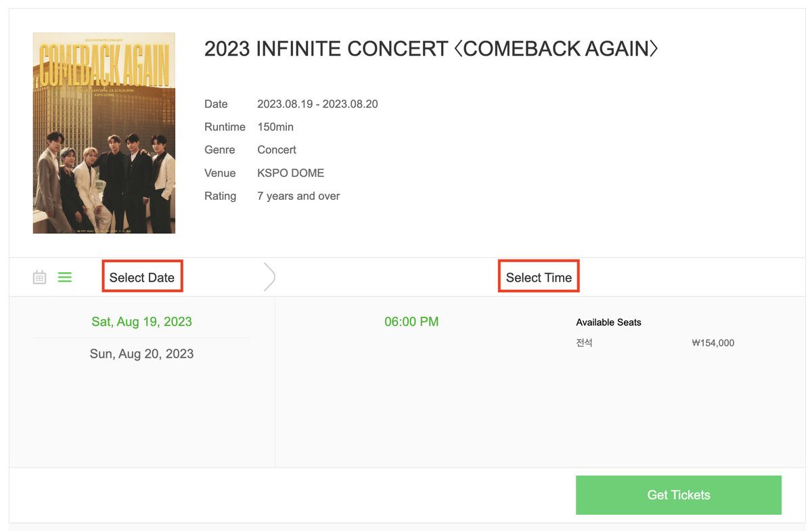Select the 전석 seat type
812x531 pixels.
[x=584, y=343]
